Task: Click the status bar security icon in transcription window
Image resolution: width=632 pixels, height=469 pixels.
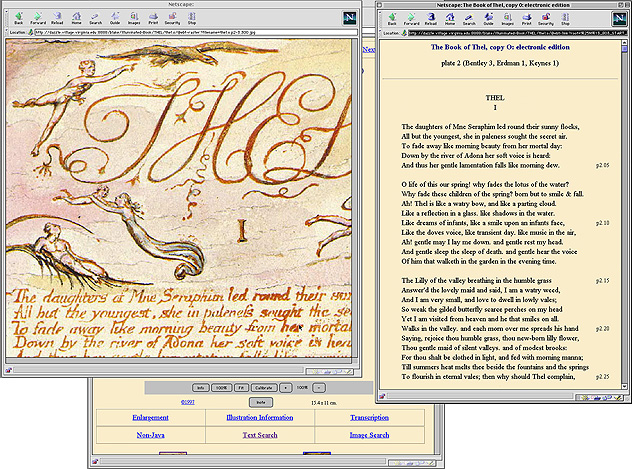Action: click(382, 396)
